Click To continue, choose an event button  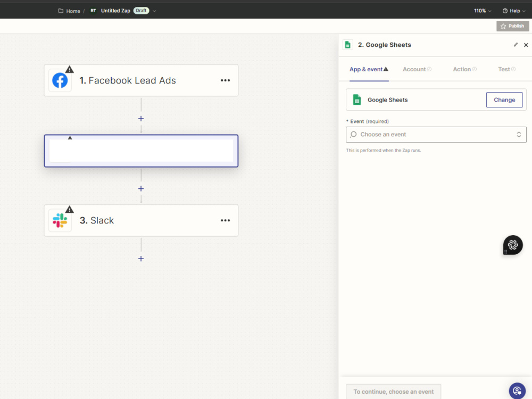393,392
